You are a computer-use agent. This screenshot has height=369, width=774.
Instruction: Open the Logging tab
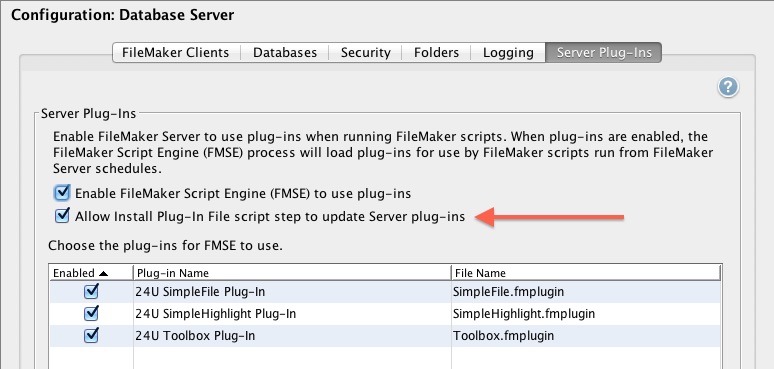pyautogui.click(x=508, y=52)
